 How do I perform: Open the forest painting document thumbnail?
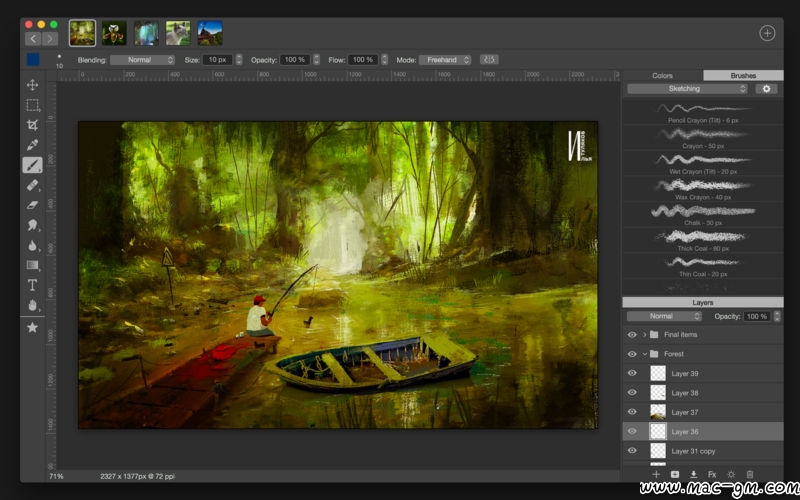click(x=82, y=33)
